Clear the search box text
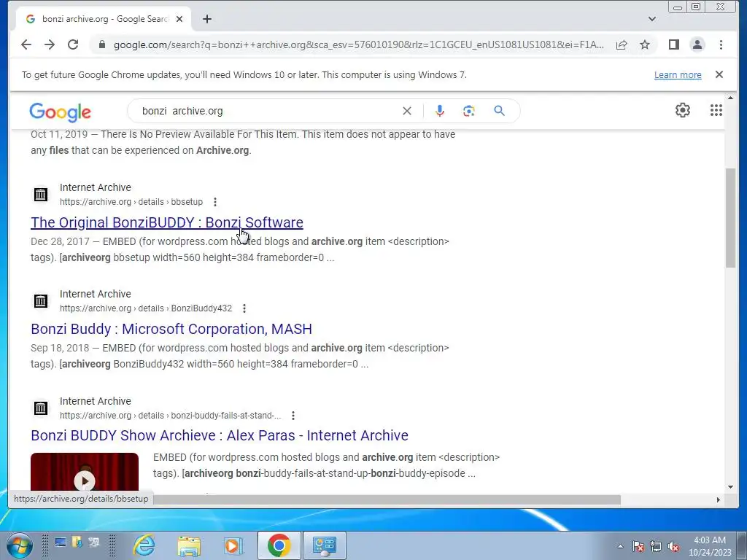The width and height of the screenshot is (747, 560). coord(407,111)
